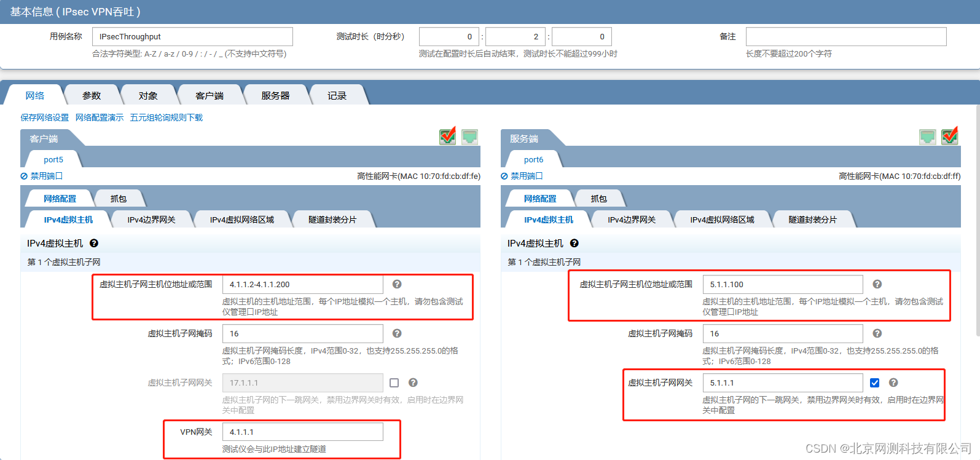
Task: Select client 抓包 sub-tab
Action: (x=119, y=199)
